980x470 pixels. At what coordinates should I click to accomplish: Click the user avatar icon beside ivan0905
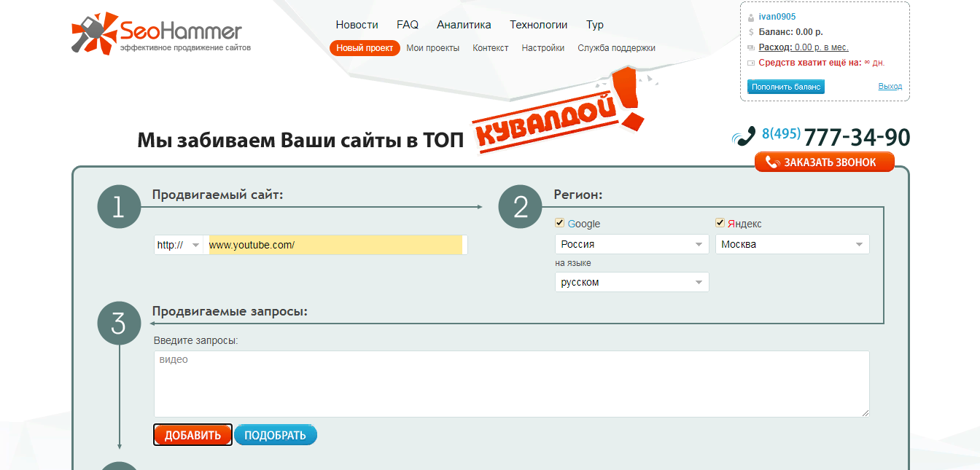[x=751, y=17]
